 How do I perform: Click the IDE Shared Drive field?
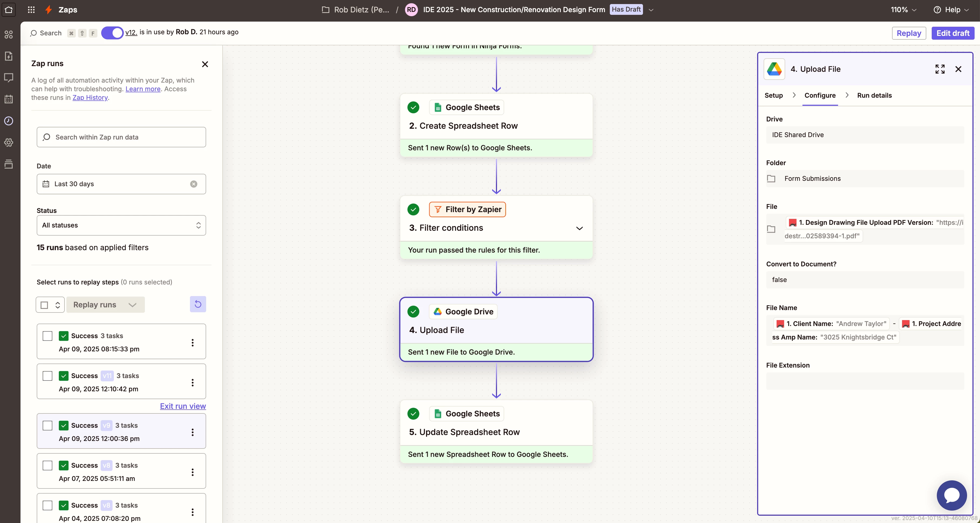(x=865, y=135)
